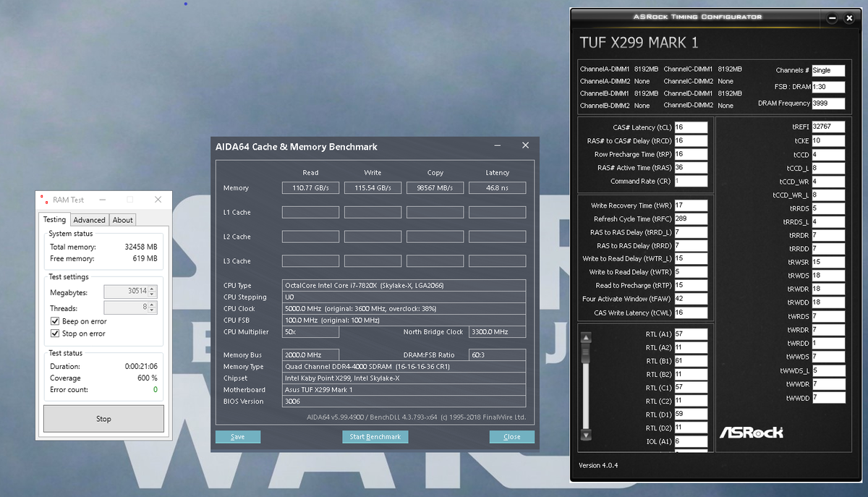
Task: Click the Memory Bus value 2000.0 MHz
Action: 310,355
